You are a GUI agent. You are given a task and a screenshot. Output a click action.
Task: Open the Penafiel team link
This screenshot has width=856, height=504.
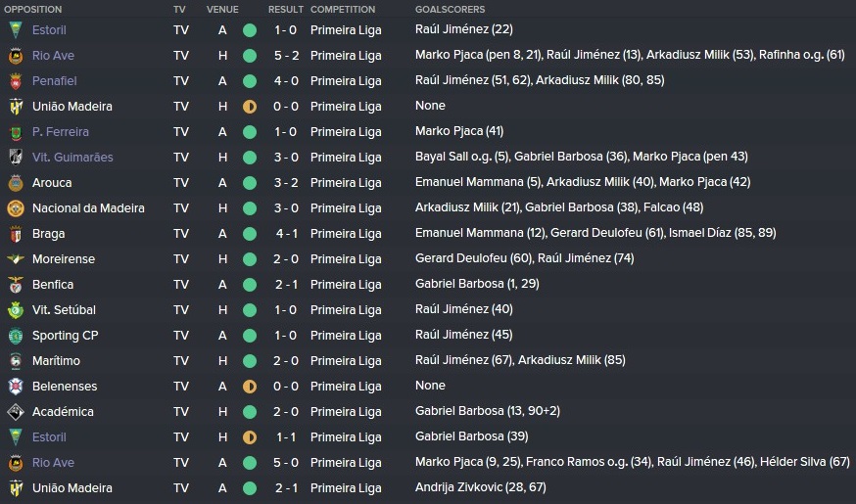tap(55, 80)
